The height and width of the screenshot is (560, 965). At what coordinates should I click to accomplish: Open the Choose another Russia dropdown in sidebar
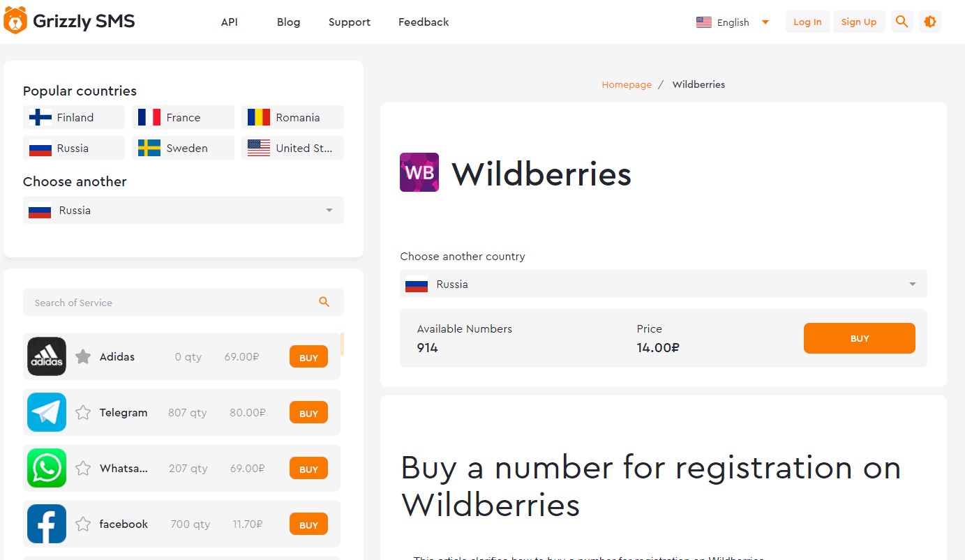pos(184,210)
